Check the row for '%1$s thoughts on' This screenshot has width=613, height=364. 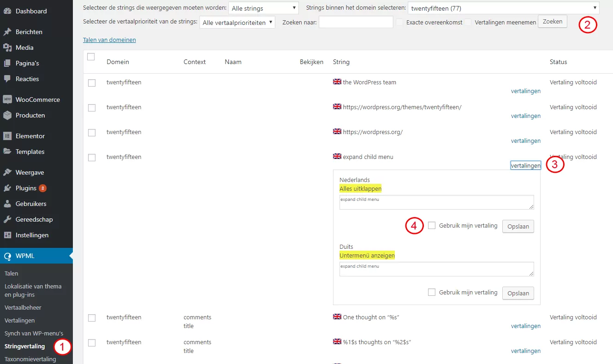92,343
